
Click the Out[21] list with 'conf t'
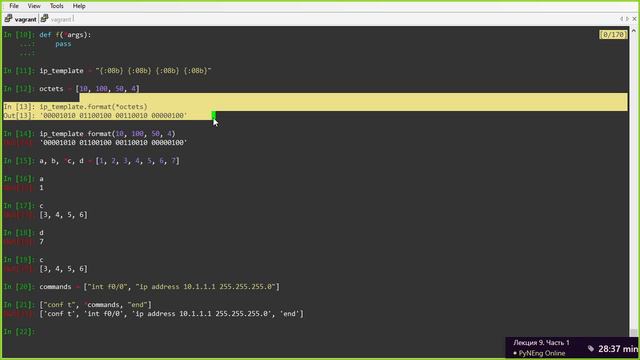point(171,313)
